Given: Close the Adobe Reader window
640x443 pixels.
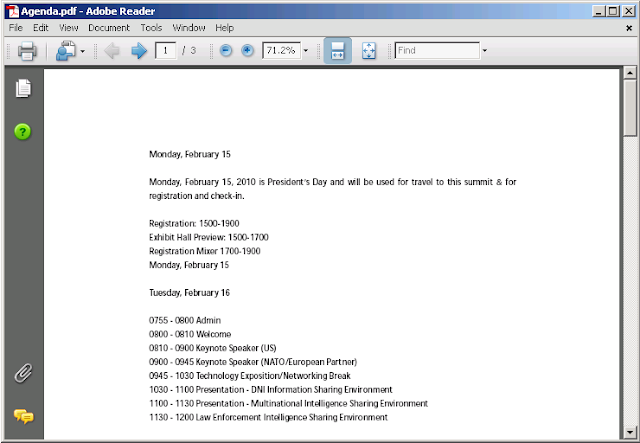Looking at the screenshot, I should pos(628,11).
